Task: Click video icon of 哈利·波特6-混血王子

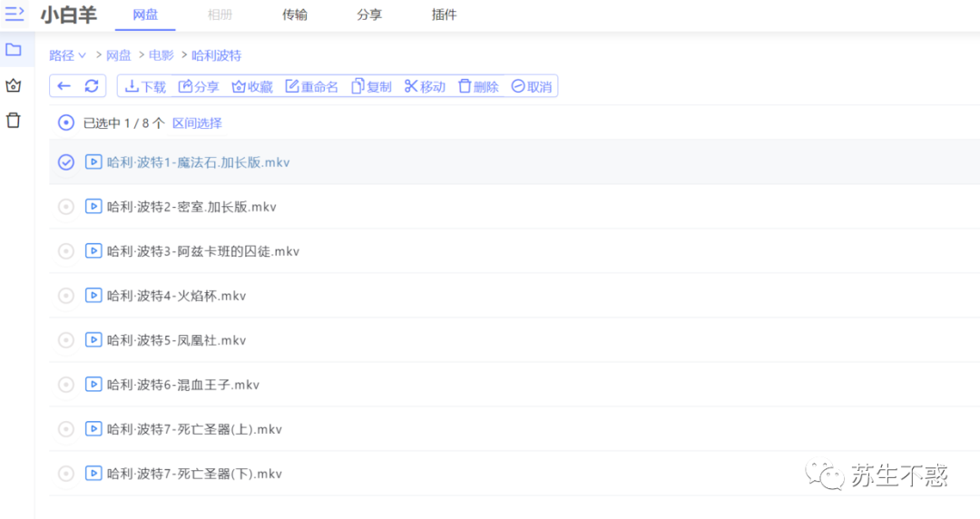Action: 93,384
